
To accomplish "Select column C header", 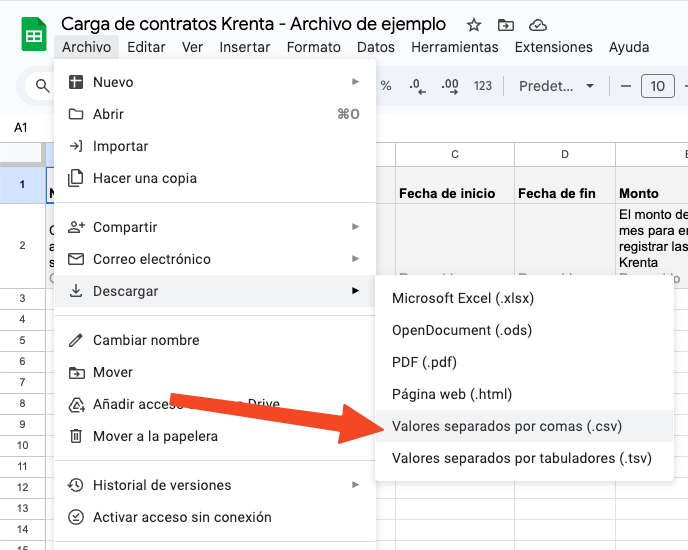I will (x=455, y=155).
